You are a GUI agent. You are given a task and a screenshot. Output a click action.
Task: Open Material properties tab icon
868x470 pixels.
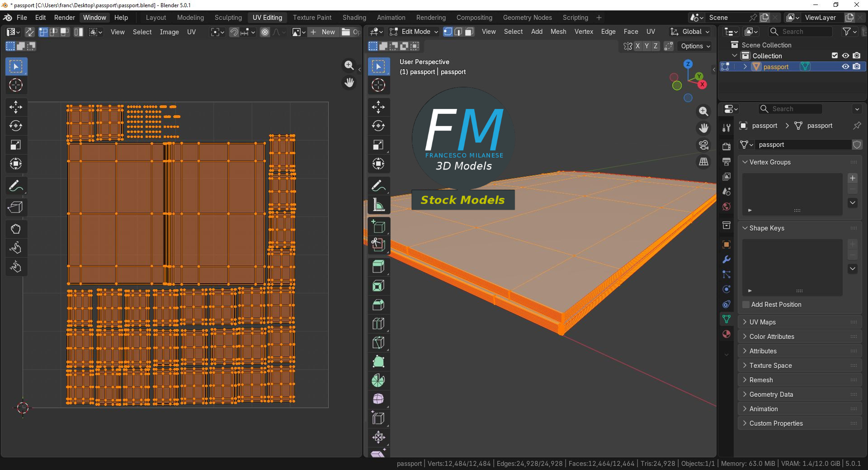pyautogui.click(x=726, y=334)
